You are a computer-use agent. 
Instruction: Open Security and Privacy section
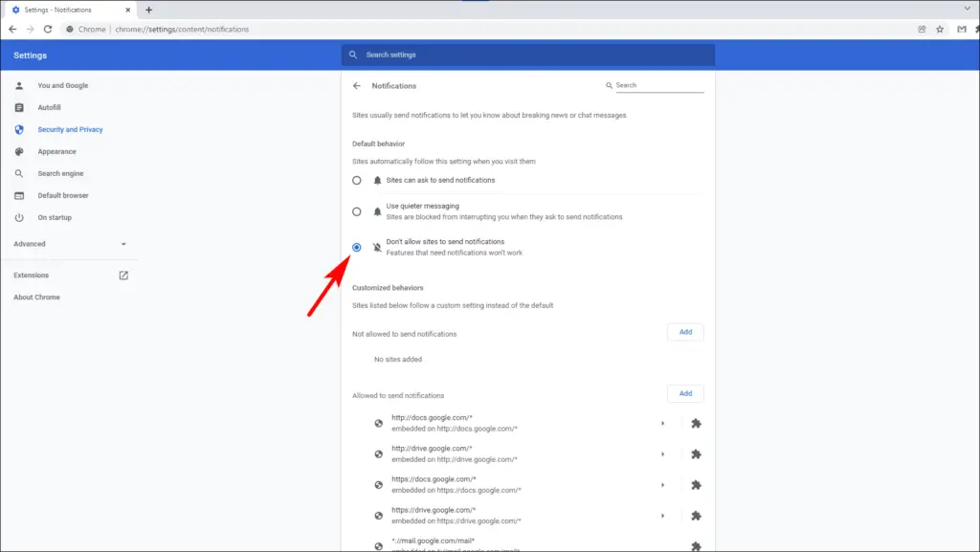(x=70, y=129)
